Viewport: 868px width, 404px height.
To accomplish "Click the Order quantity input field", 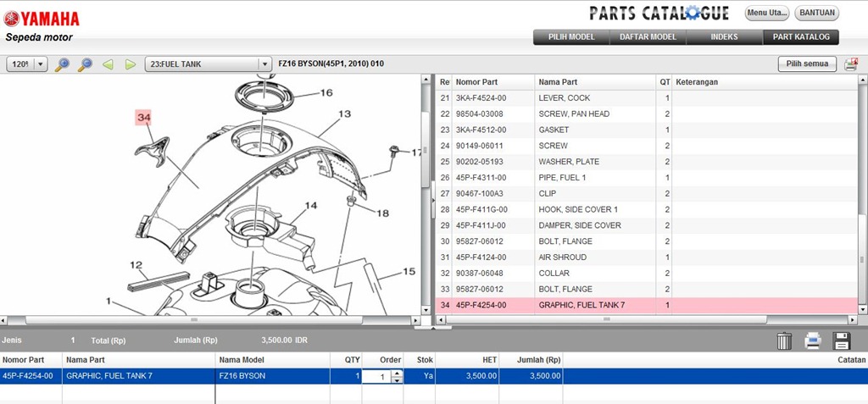I will [x=377, y=376].
